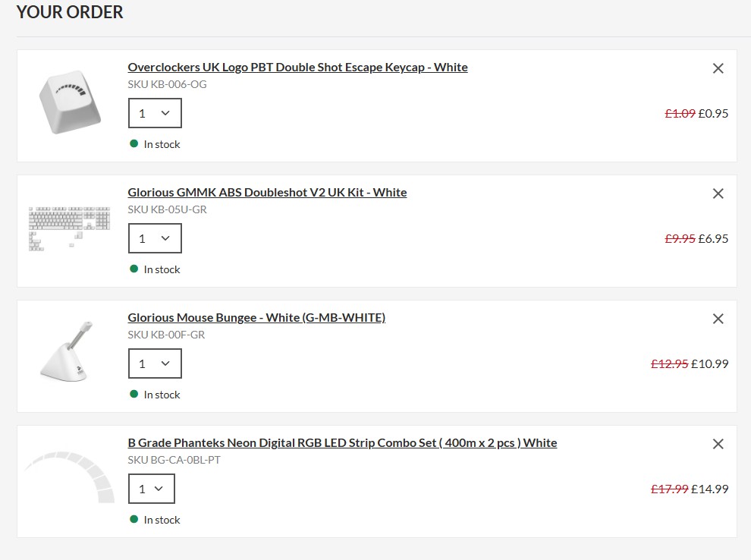Remove the Overclockers UK Escape Keycap item
Viewport: 751px width, 560px height.
[x=718, y=68]
